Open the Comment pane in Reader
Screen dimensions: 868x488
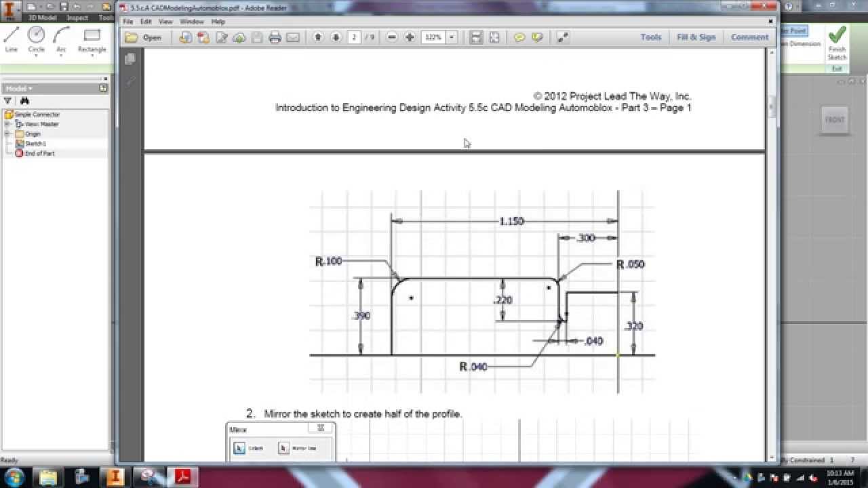point(749,37)
